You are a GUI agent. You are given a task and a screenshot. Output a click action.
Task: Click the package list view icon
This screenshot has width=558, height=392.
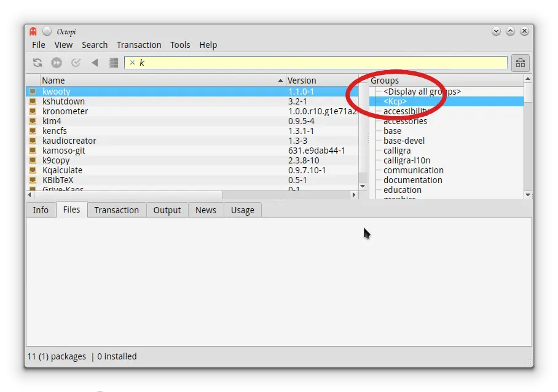pyautogui.click(x=114, y=63)
